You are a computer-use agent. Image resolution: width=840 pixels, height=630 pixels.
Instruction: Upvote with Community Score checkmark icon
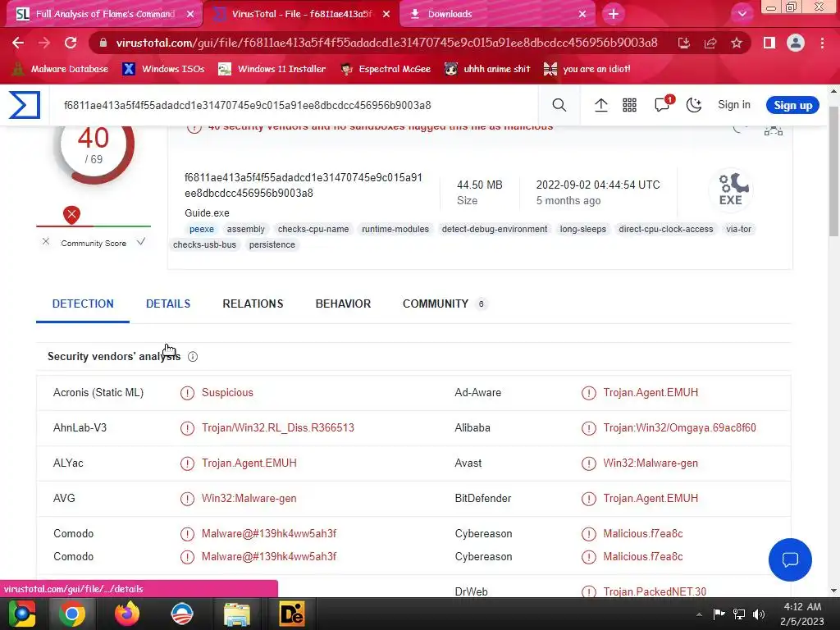[x=141, y=242]
